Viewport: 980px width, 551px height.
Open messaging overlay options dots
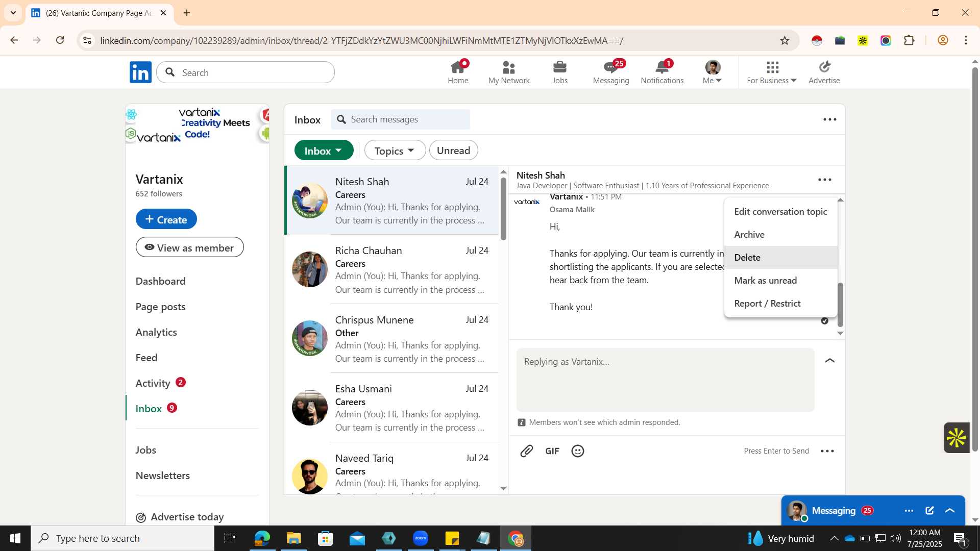click(909, 511)
